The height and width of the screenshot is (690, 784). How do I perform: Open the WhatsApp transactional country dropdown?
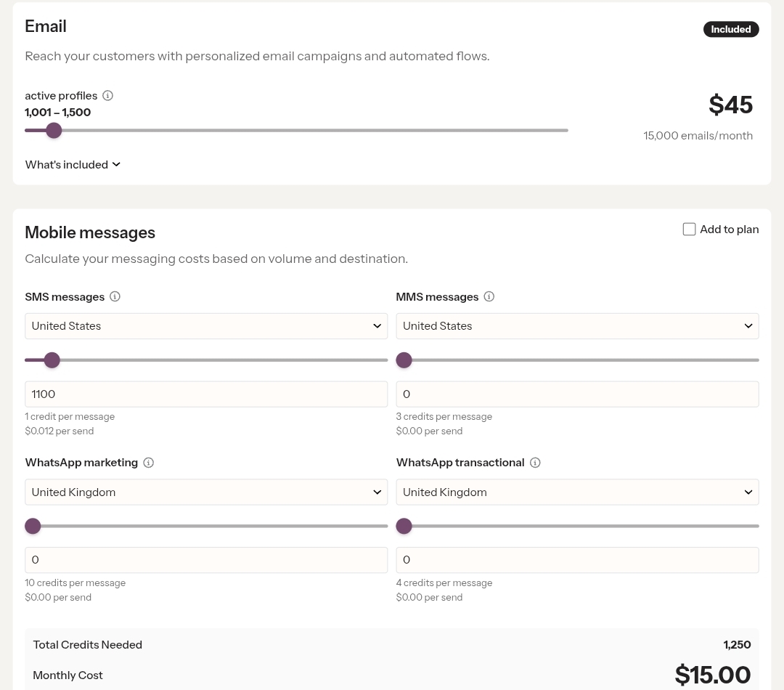click(x=577, y=492)
